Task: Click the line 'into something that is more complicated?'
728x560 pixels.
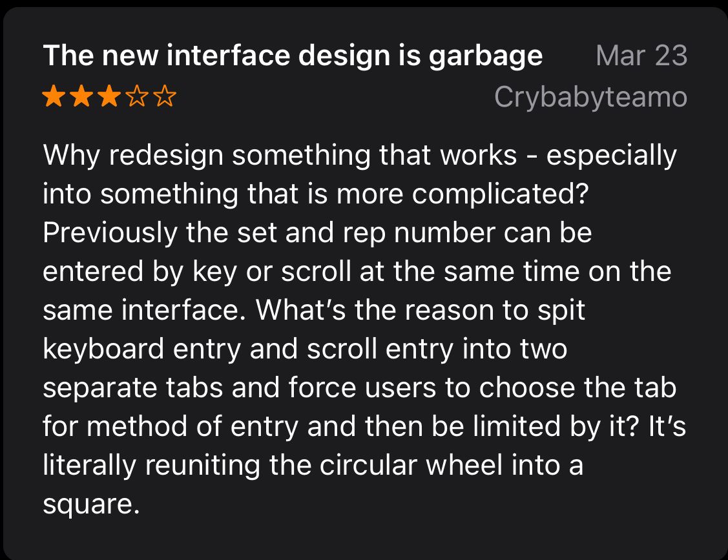Action: pyautogui.click(x=316, y=194)
